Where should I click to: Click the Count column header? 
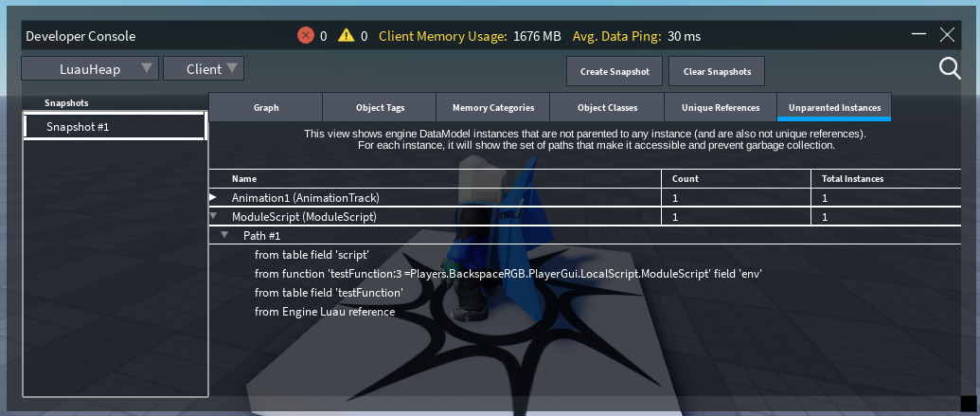coord(685,179)
